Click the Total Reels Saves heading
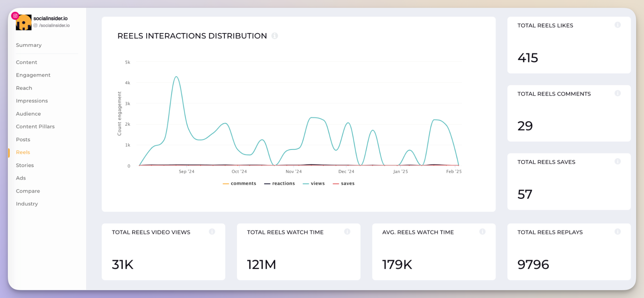 pos(546,162)
